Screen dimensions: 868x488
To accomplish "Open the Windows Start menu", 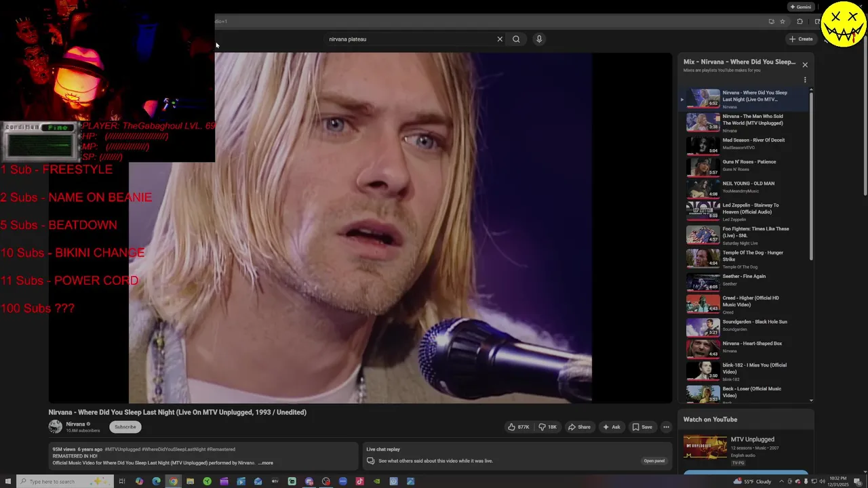I will [x=8, y=481].
